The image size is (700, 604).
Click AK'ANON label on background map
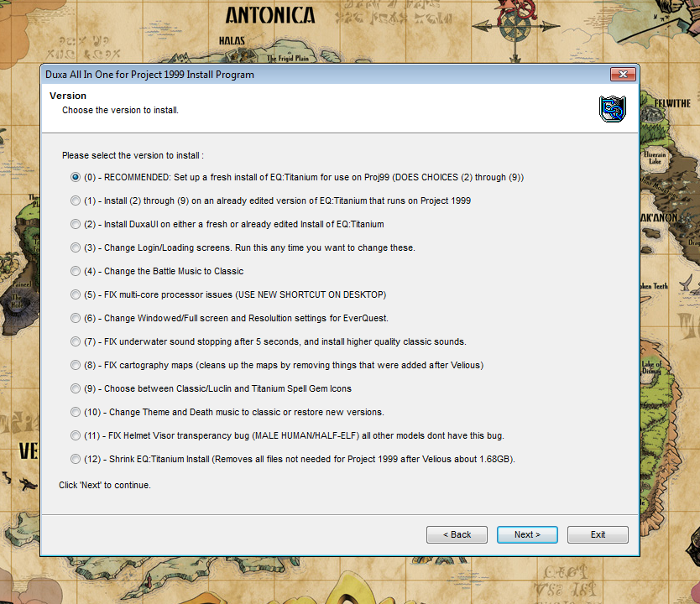660,217
